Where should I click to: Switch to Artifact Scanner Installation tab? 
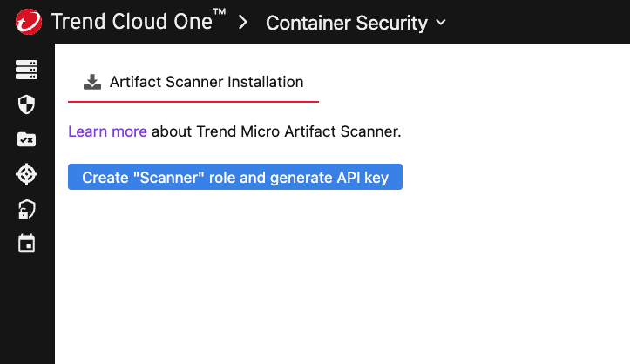206,82
